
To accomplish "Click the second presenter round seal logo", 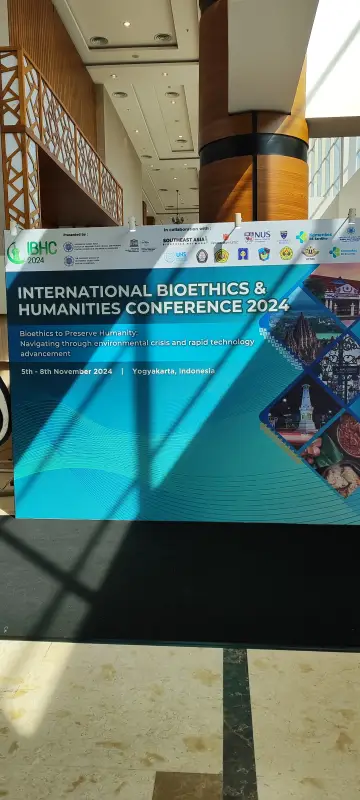I will click(x=68, y=261).
